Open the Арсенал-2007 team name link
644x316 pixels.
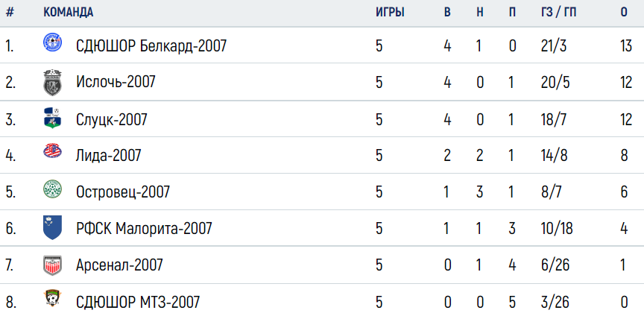point(119,265)
